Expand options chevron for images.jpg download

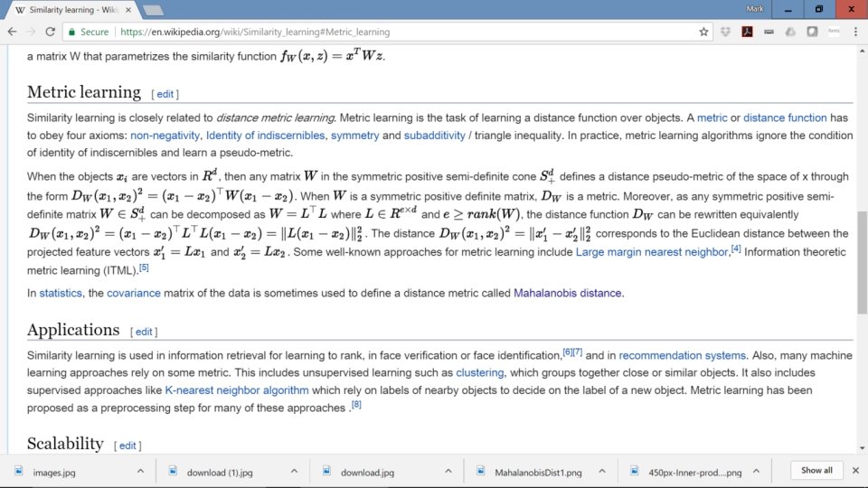(140, 472)
